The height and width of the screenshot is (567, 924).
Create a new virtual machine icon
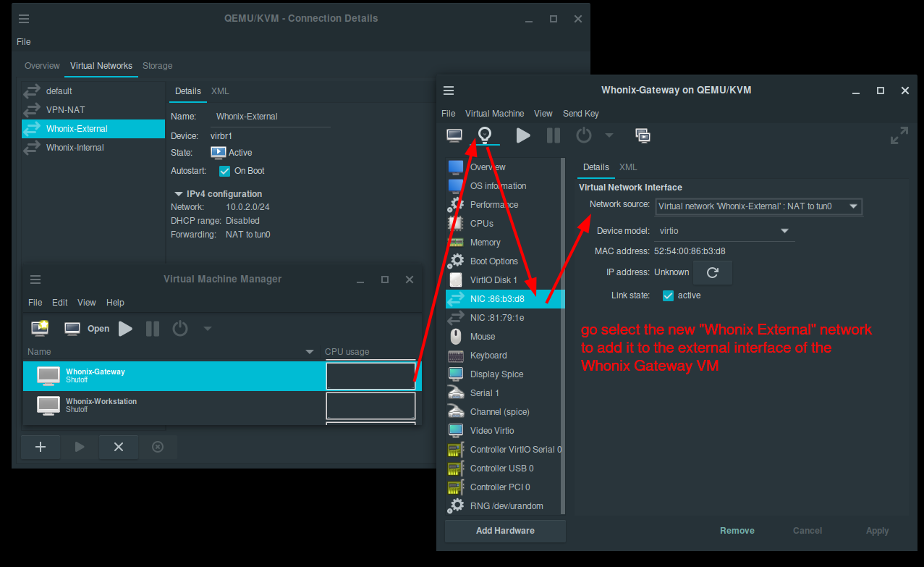[39, 329]
